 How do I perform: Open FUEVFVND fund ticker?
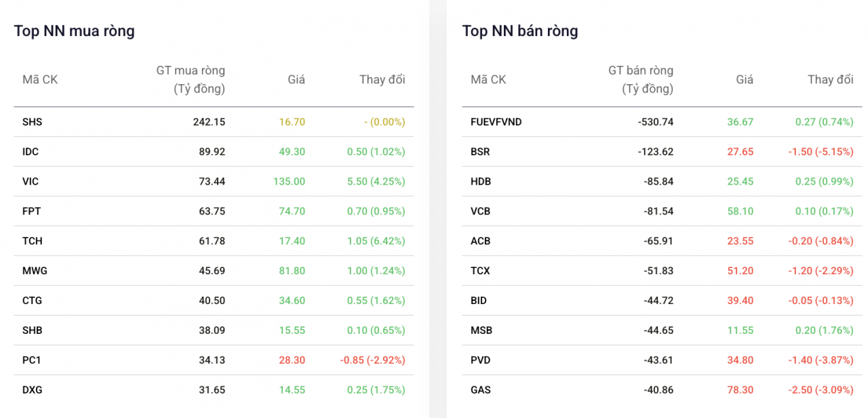click(496, 122)
